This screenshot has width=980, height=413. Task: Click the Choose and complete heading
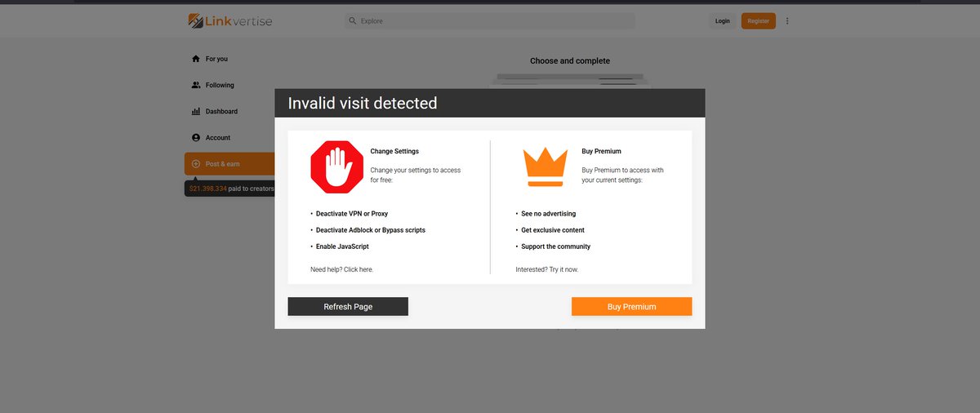click(570, 61)
